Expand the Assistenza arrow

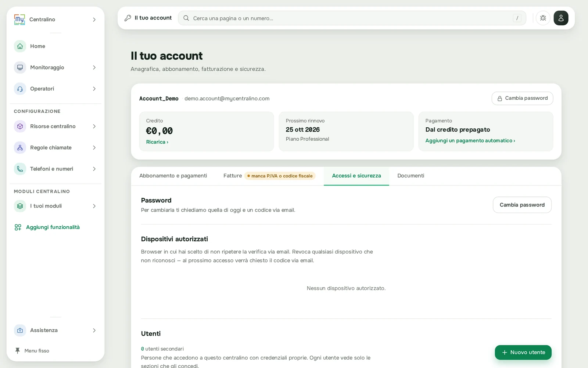click(94, 330)
